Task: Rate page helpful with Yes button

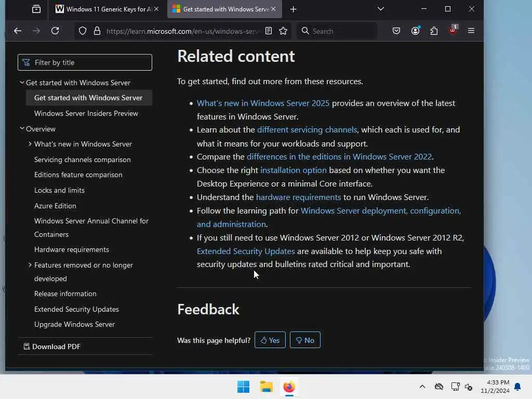Action: pos(270,340)
